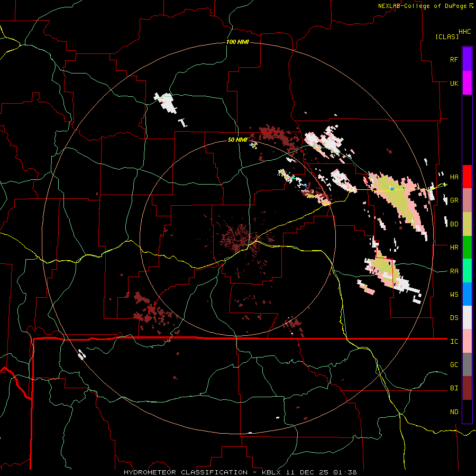This screenshot has height=476, width=476.
Task: Click the purple RF legend color swatch
Action: [x=467, y=59]
